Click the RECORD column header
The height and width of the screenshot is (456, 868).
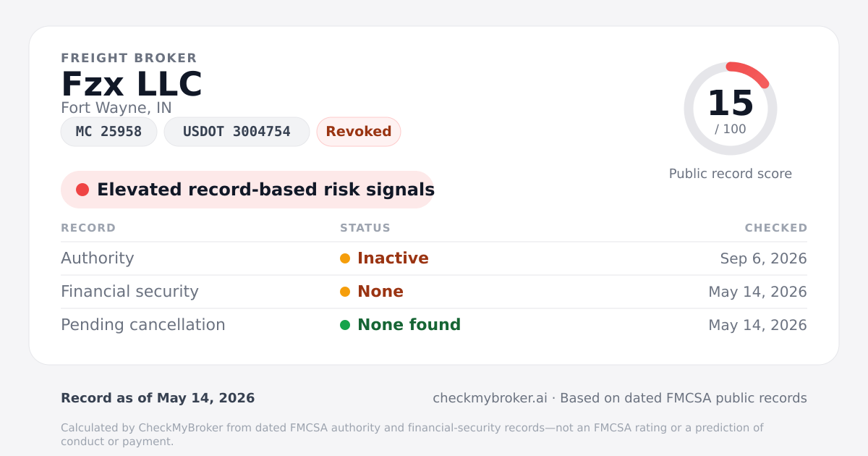88,228
